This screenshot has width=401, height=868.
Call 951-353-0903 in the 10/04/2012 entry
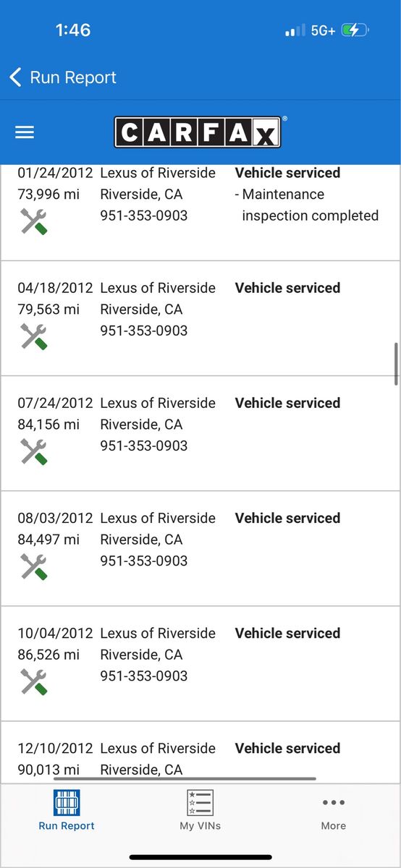coord(143,676)
